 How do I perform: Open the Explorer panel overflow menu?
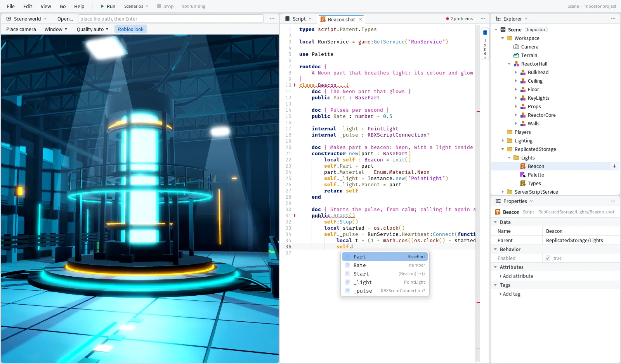click(613, 19)
